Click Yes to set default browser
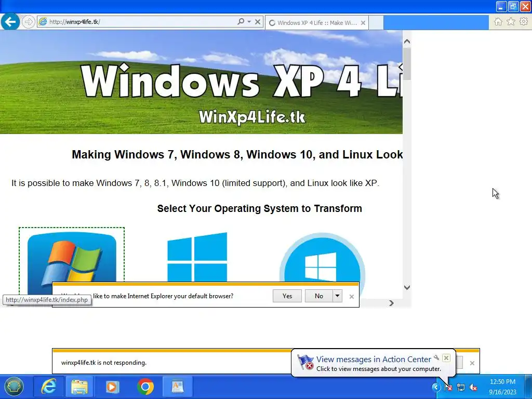Image resolution: width=532 pixels, height=399 pixels. tap(287, 296)
